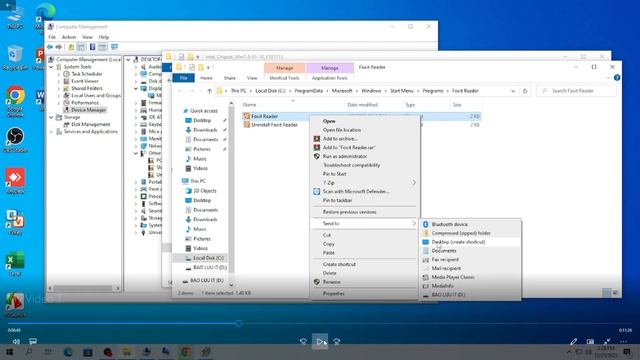Select Disk Management in the tree
The image size is (640, 360).
[x=91, y=124]
